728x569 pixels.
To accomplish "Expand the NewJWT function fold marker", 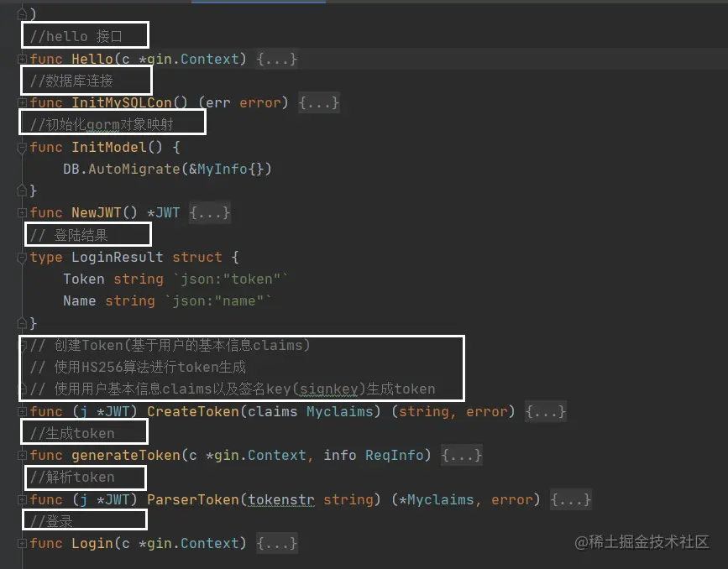I will click(22, 212).
